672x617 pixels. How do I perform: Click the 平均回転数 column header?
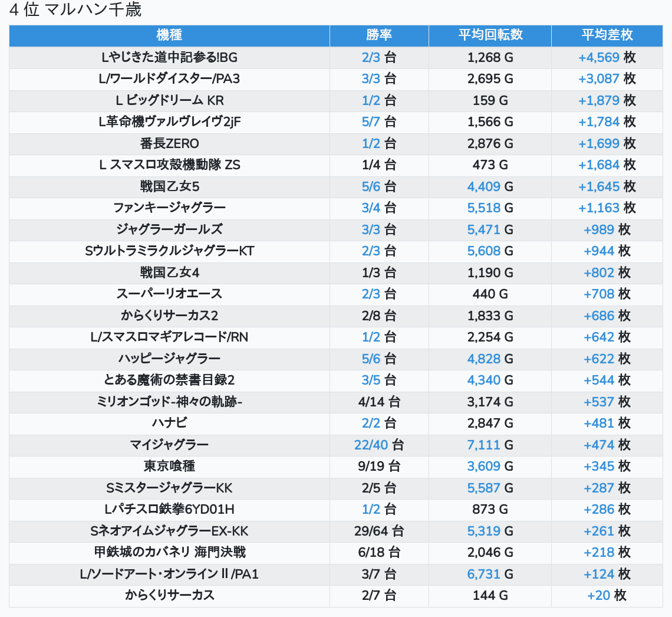click(490, 35)
